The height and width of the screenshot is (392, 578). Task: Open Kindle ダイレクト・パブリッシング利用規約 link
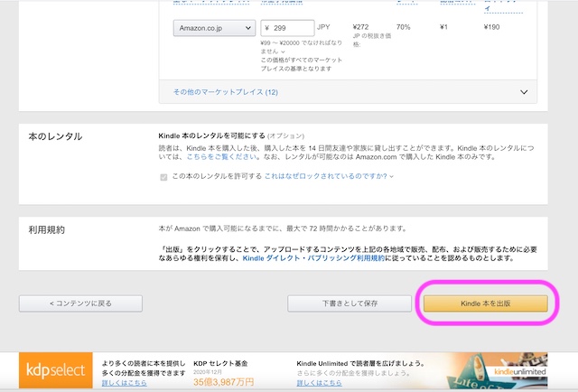[x=315, y=257]
